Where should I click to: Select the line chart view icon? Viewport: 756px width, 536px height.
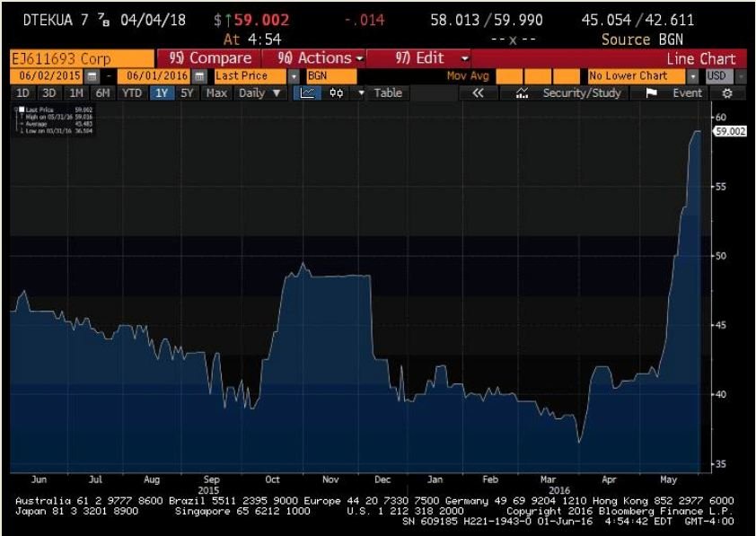306,93
